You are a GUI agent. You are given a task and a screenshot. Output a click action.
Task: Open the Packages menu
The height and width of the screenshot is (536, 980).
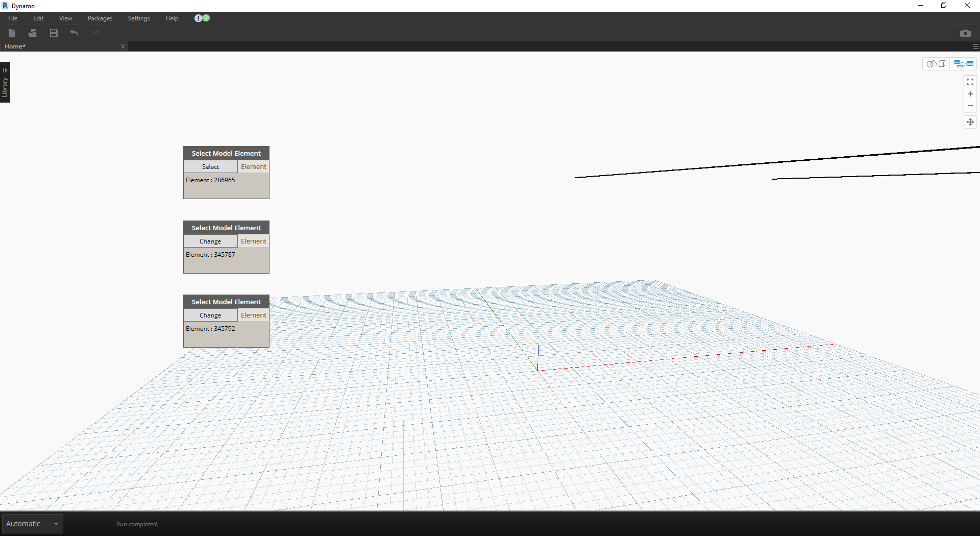pyautogui.click(x=100, y=18)
